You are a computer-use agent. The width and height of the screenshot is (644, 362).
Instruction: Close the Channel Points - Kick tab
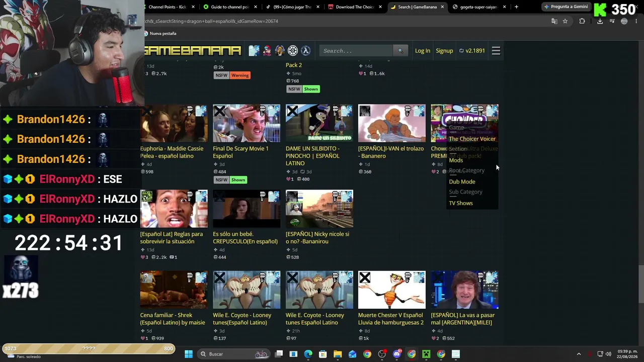click(x=193, y=7)
